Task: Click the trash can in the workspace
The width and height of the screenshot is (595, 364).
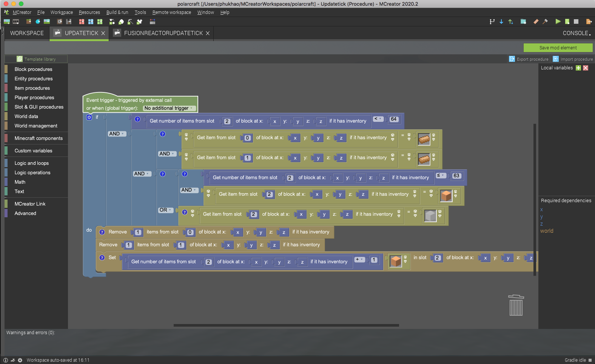Action: [516, 305]
